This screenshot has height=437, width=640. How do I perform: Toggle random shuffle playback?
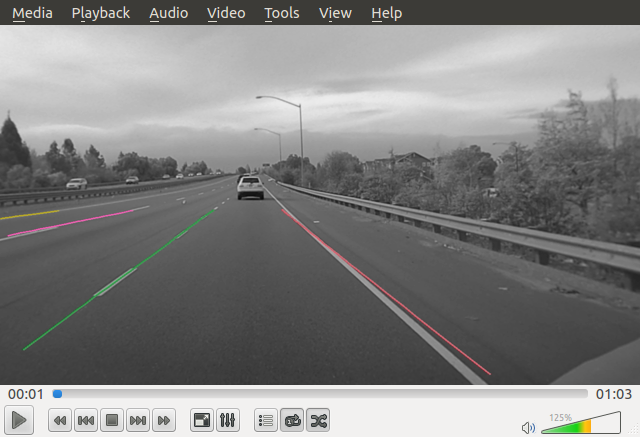318,420
